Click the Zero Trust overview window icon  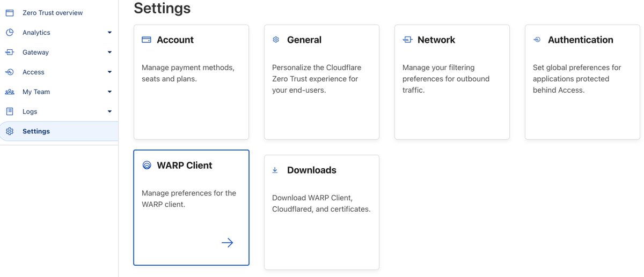(10, 13)
